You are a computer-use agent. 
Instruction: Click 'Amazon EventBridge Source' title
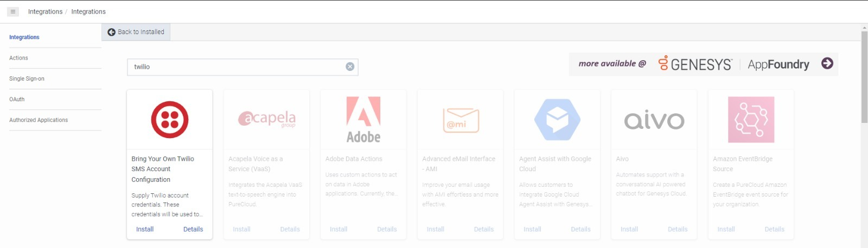coord(743,164)
